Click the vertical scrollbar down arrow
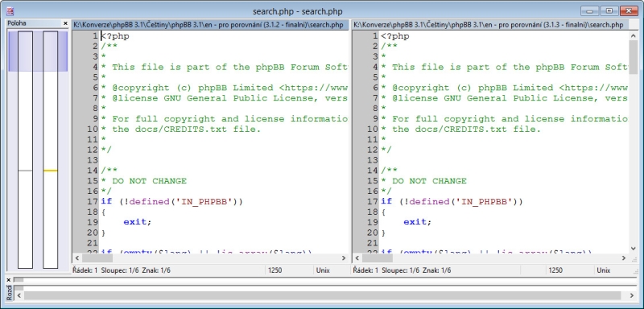644x309 pixels. point(633,249)
